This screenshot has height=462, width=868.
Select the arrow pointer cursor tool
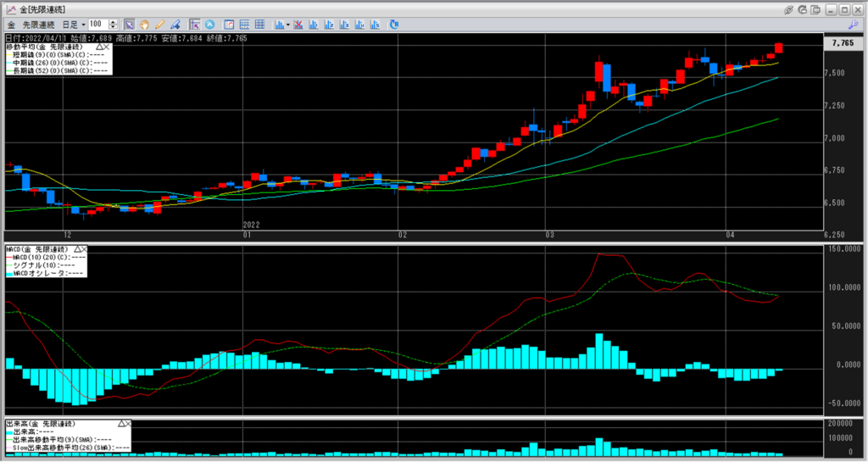point(130,25)
